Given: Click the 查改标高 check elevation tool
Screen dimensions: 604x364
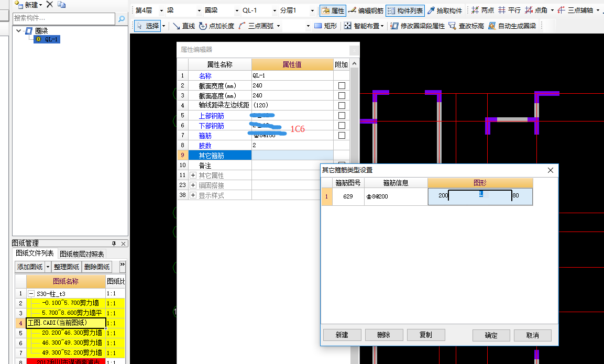Looking at the screenshot, I should (x=466, y=26).
